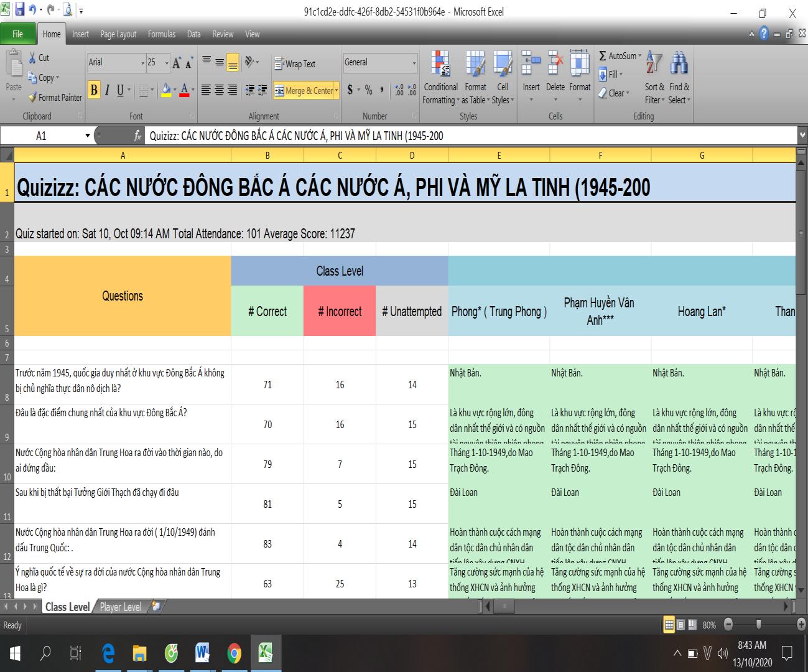Image resolution: width=808 pixels, height=672 pixels.
Task: Click inside the formula bar
Action: 471,136
